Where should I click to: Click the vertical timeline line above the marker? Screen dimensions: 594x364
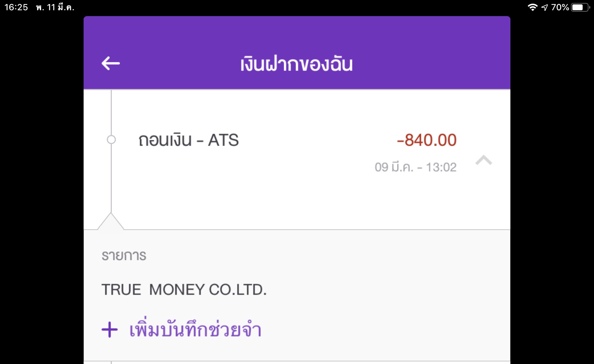(x=111, y=112)
